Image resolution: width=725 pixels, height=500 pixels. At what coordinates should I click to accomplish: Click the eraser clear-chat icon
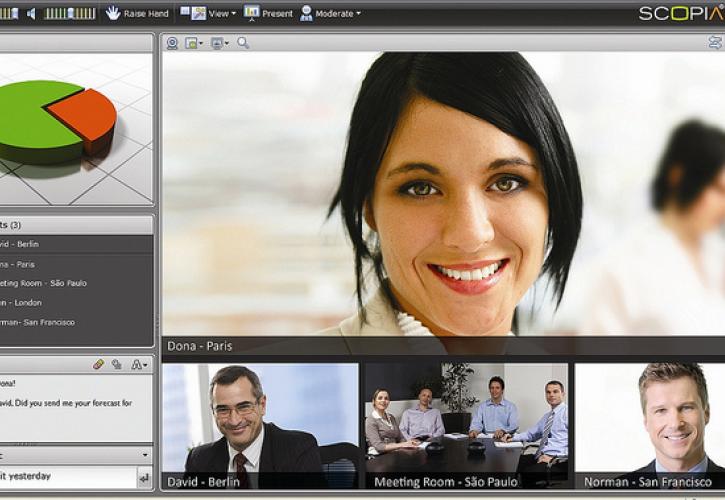pos(98,365)
